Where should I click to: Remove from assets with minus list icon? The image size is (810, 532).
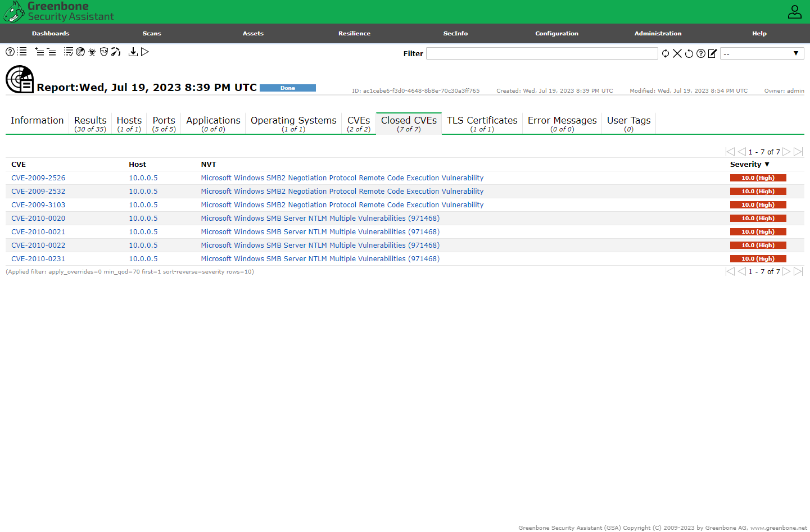tap(51, 52)
